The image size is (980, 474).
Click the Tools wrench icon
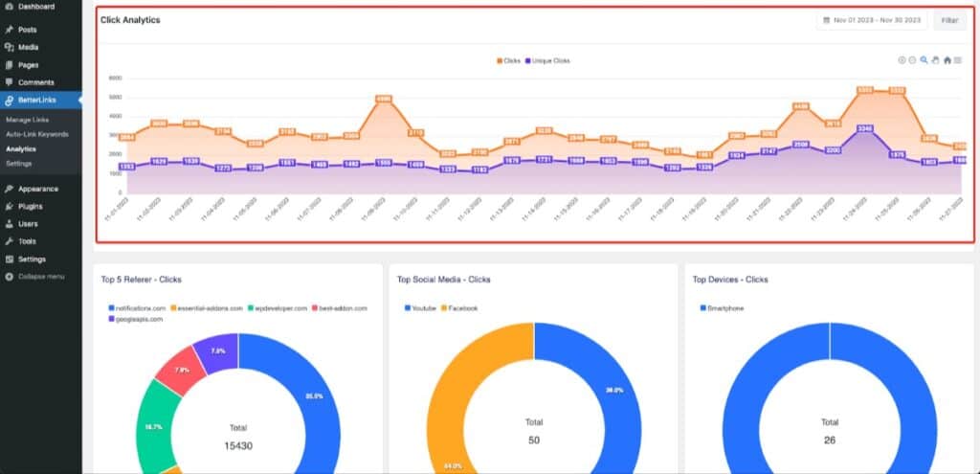pyautogui.click(x=9, y=241)
